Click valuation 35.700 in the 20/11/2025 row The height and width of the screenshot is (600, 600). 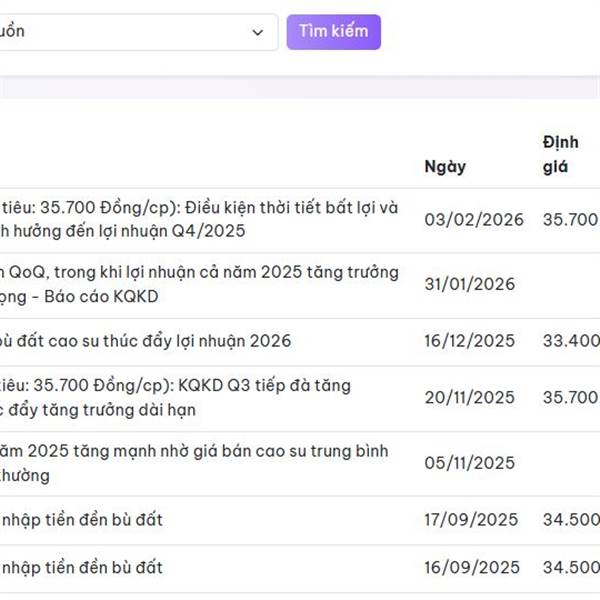[570, 397]
